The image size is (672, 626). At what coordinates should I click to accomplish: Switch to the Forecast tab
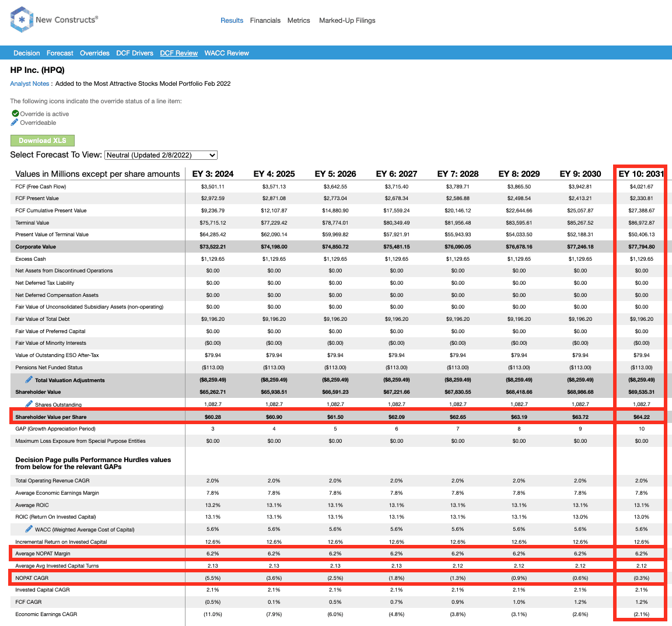coord(60,53)
